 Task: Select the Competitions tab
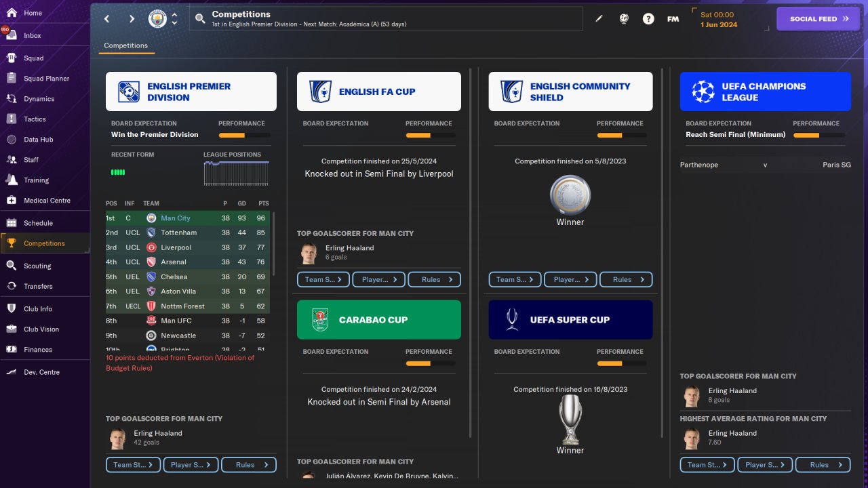click(125, 45)
